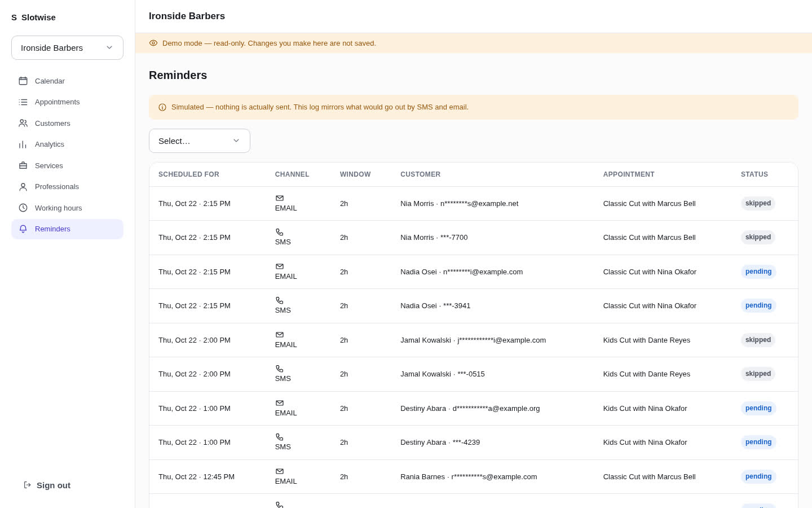This screenshot has width=812, height=508.
Task: Open the Ironside Barbers business selector
Action: coord(67,48)
